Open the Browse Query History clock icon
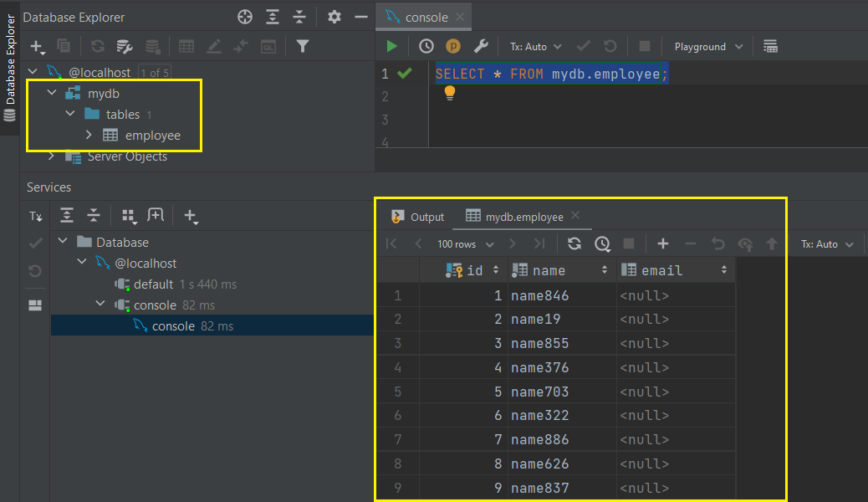 pos(426,47)
